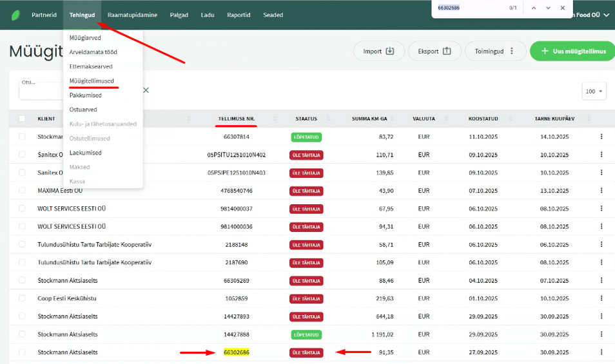Viewport: 615px width, 364px height.
Task: Check the MAXIMA Eesti OÜ row checkbox
Action: [23, 191]
